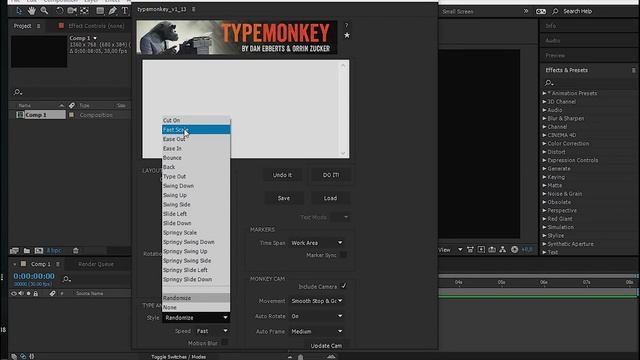Expand the Animation Presets category
This screenshot has height=360, width=640.
544,93
